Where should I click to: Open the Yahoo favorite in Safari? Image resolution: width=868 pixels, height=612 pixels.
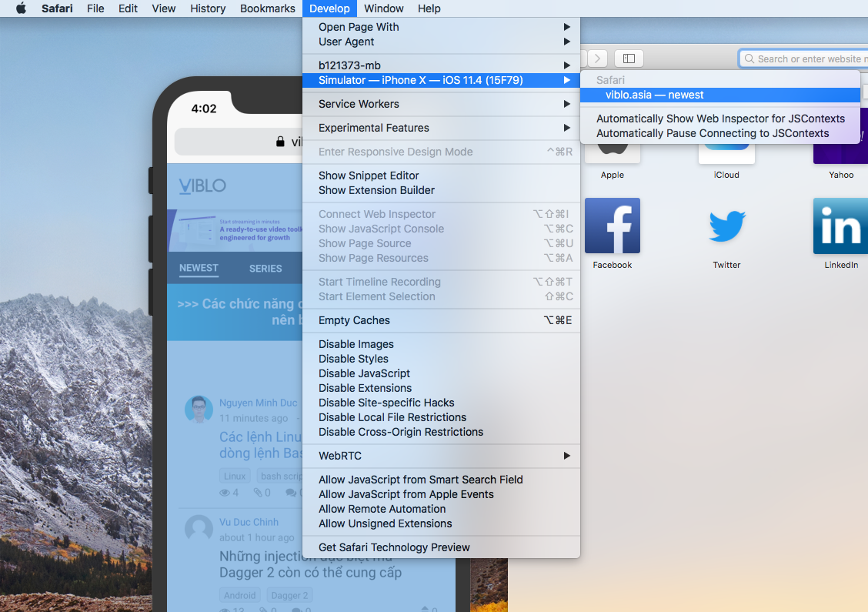pyautogui.click(x=840, y=153)
